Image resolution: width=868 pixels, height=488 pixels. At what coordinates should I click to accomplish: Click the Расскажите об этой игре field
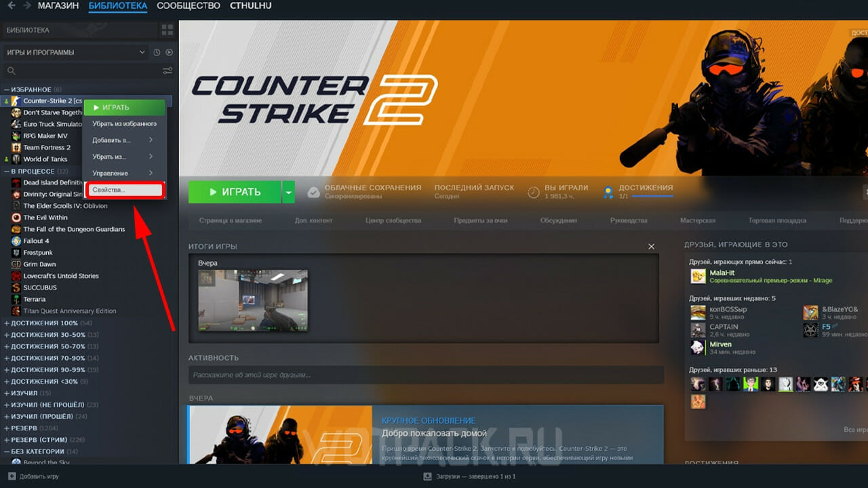pos(426,375)
